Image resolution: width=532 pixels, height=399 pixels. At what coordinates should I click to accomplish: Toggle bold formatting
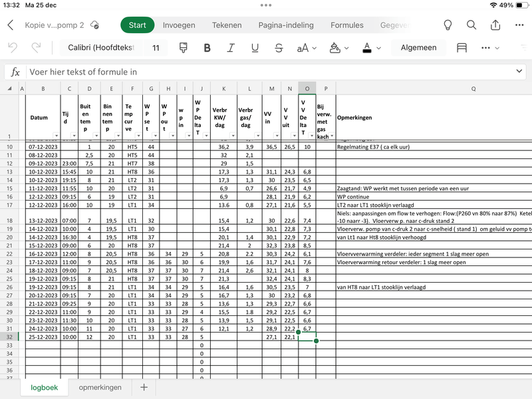pyautogui.click(x=207, y=48)
